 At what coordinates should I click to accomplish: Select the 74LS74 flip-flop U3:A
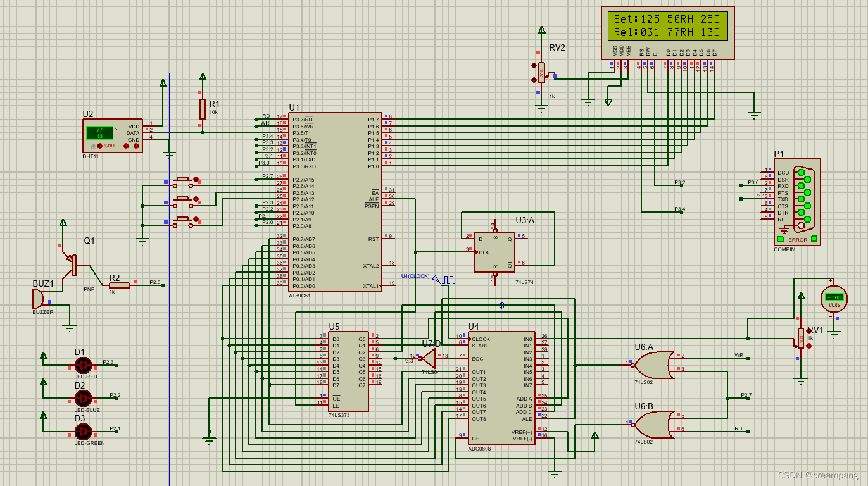point(494,252)
